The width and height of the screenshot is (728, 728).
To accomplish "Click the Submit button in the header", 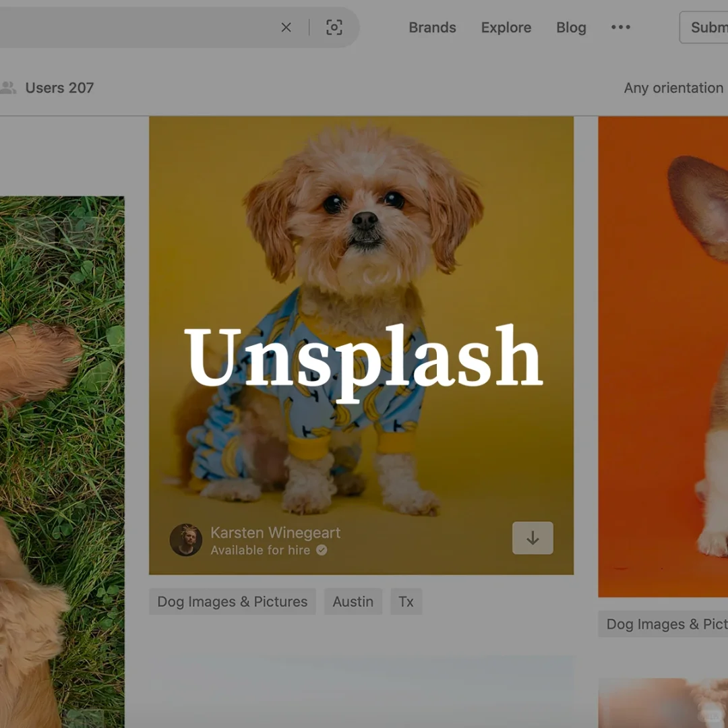I will click(704, 28).
